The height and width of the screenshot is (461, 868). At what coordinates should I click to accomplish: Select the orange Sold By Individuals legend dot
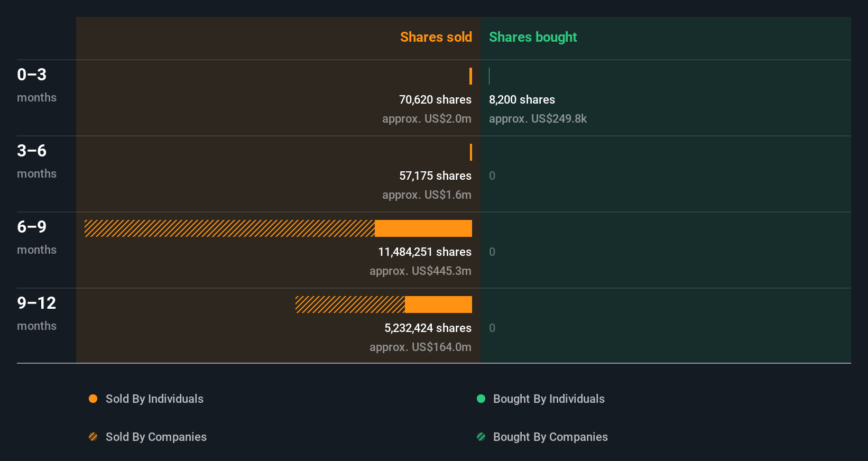click(x=93, y=399)
